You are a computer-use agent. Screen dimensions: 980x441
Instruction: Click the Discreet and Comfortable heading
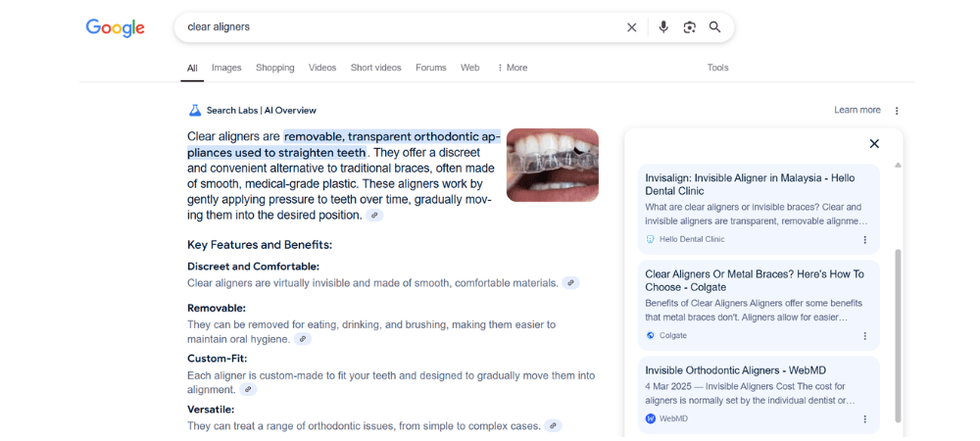pos(253,267)
